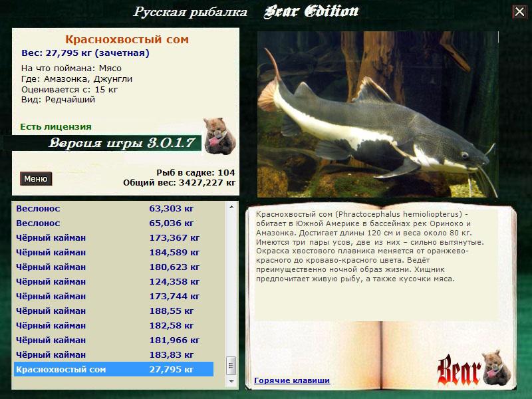Open the Горячие клавиши link
This screenshot has height=399, width=532.
pyautogui.click(x=292, y=380)
